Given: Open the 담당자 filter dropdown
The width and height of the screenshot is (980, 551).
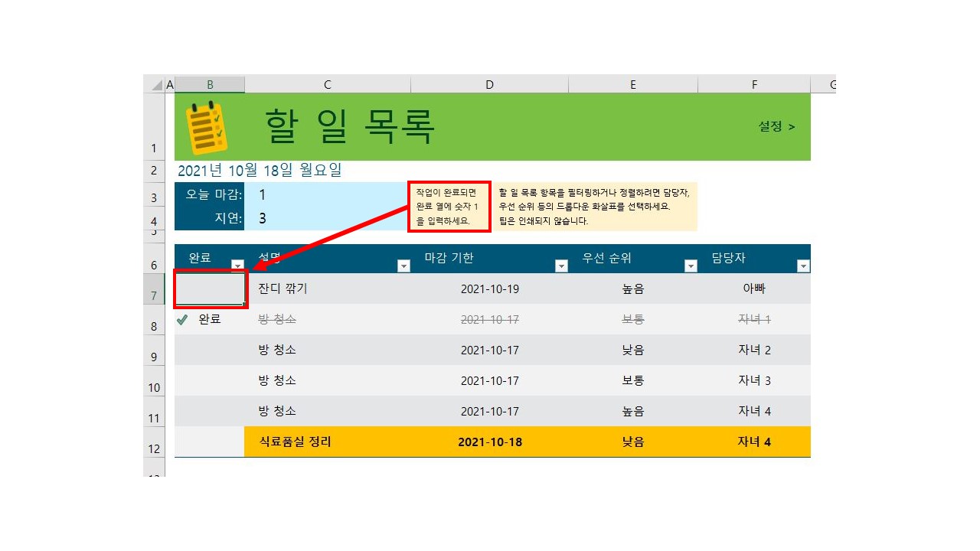Looking at the screenshot, I should 803,266.
